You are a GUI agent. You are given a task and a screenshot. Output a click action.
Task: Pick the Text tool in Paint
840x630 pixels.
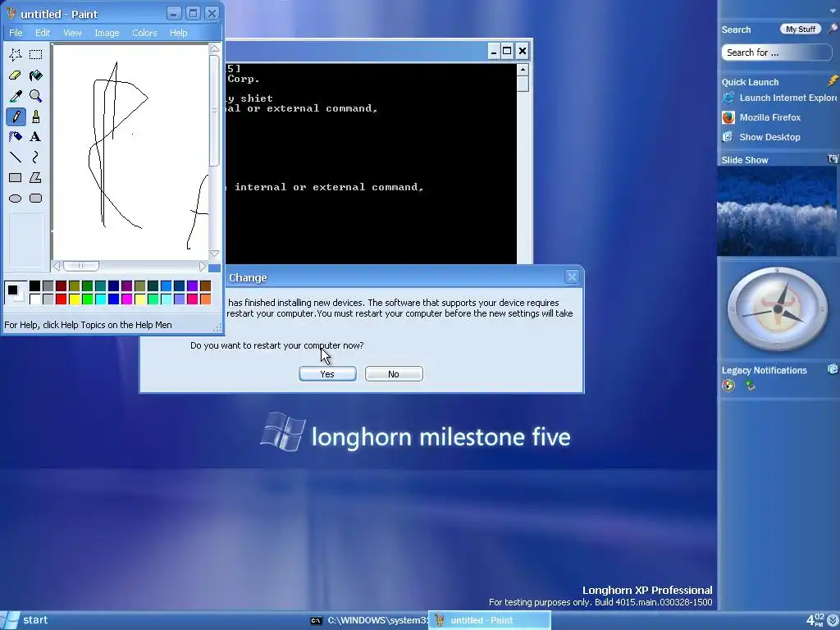[36, 137]
